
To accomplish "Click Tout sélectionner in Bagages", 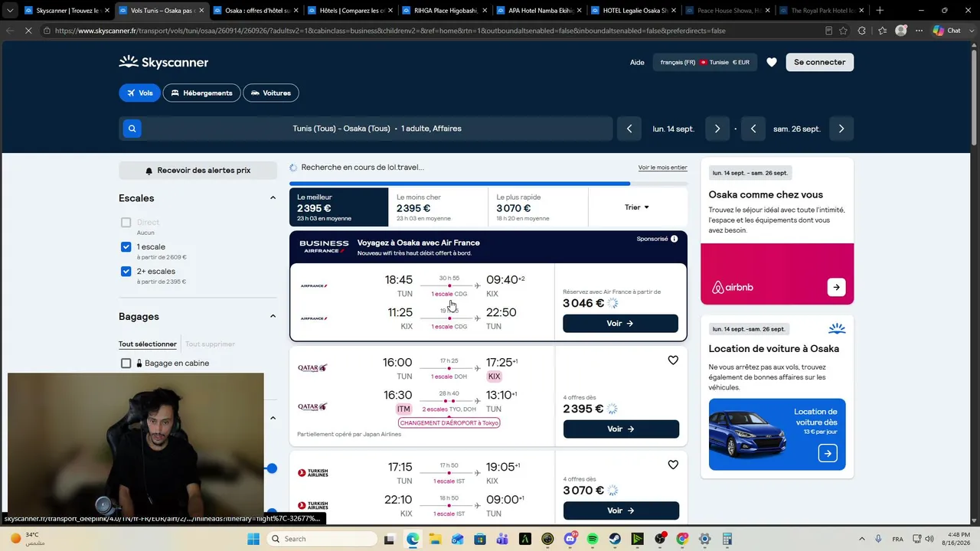I will coord(148,344).
